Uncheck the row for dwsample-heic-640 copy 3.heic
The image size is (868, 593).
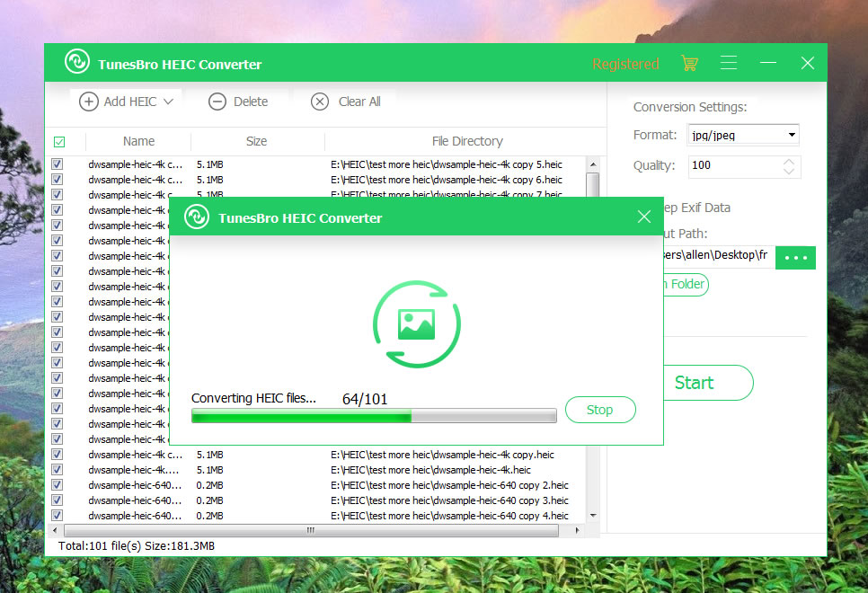pos(57,500)
